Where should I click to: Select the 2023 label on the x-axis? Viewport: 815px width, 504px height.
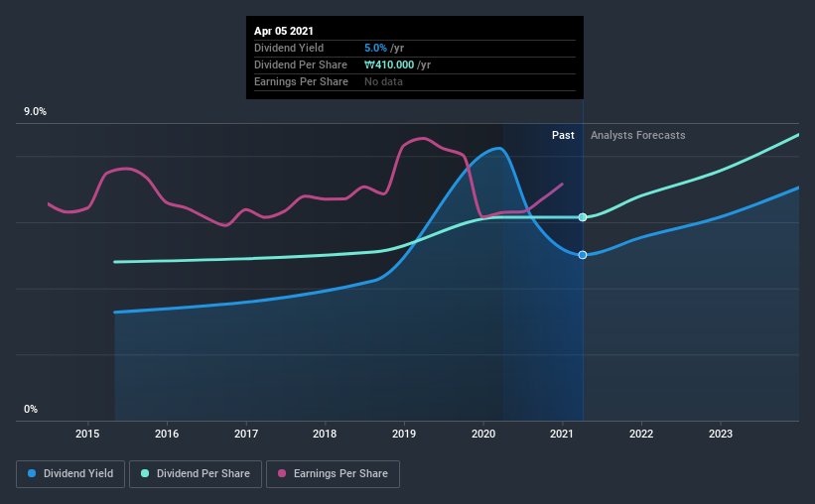721,434
